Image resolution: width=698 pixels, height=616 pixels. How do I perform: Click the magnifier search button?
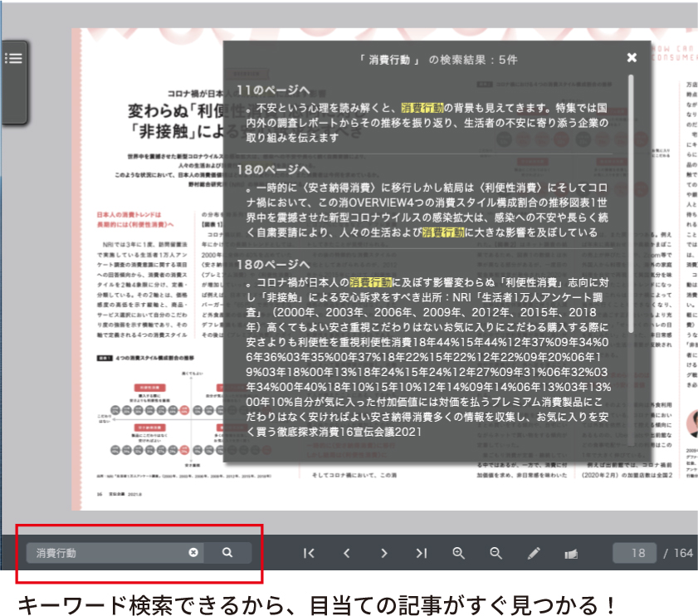227,552
